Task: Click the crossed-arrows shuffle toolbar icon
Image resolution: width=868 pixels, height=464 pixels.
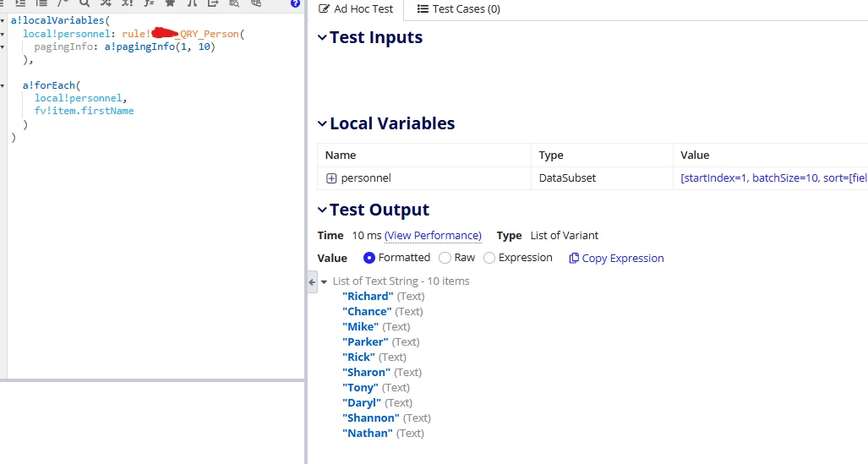Action: [106, 3]
